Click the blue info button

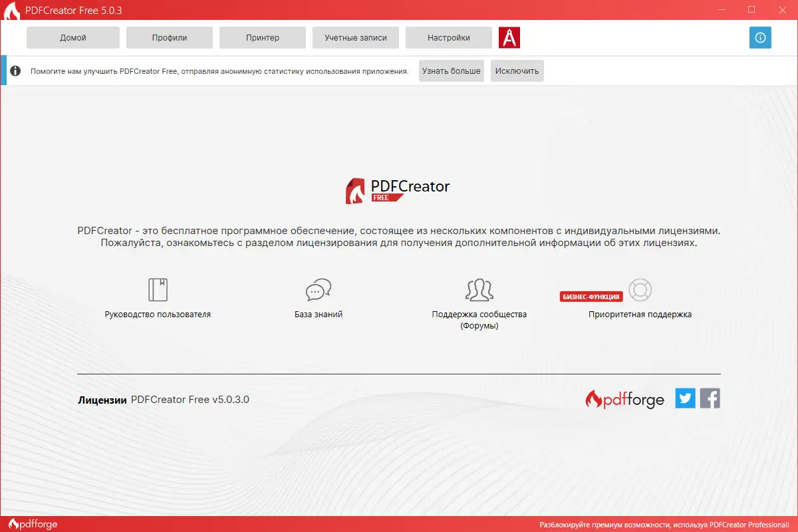click(x=760, y=37)
